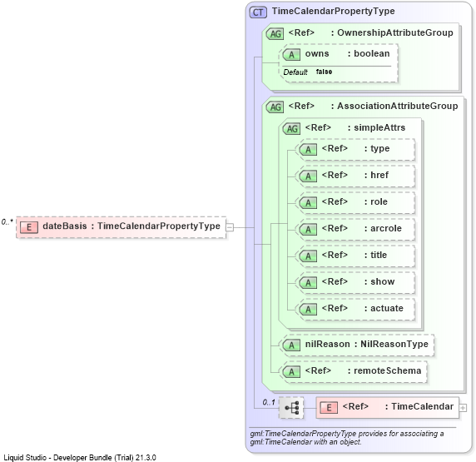Click the A icon of remoteSchema attribute

291,372
